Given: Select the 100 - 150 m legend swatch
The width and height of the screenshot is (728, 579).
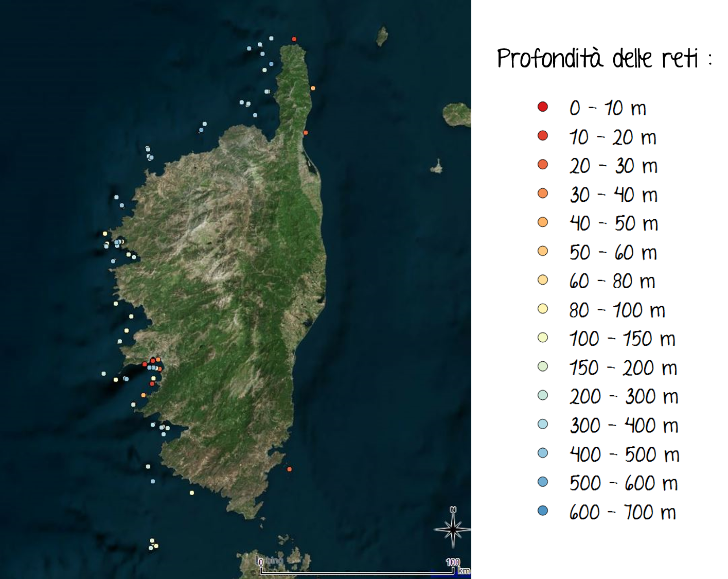Looking at the screenshot, I should point(542,338).
